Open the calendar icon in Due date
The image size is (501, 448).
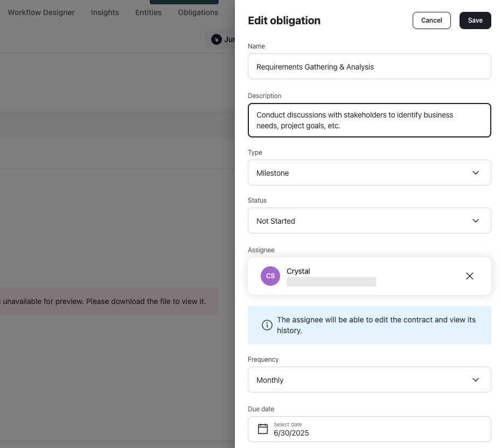click(263, 429)
